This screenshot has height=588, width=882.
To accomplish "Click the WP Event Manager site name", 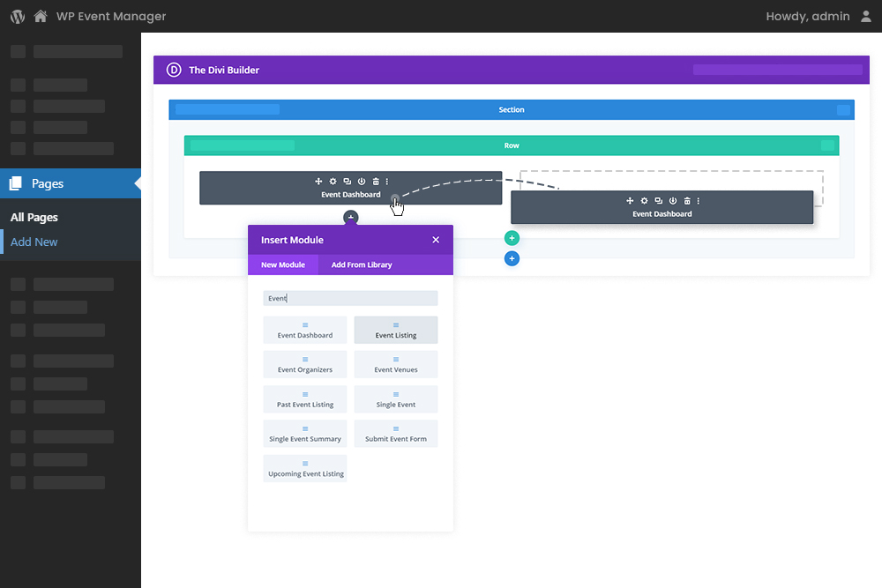I will click(111, 16).
